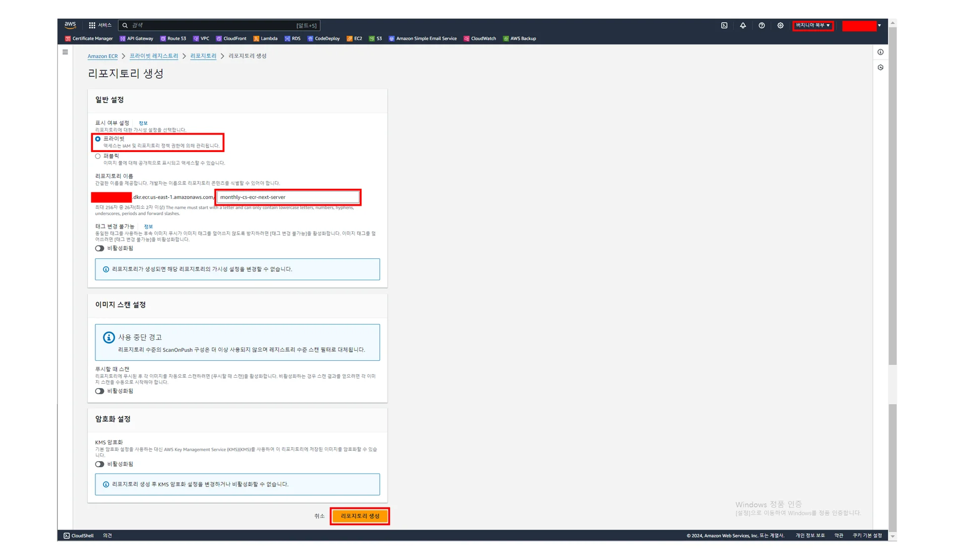Expand the N. Virginia region dropdown
The height and width of the screenshot is (560, 954).
pyautogui.click(x=813, y=25)
